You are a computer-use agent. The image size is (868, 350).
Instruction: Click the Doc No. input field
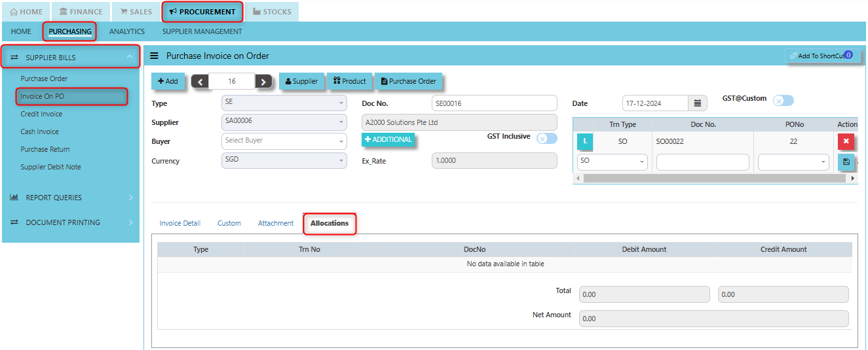(494, 103)
